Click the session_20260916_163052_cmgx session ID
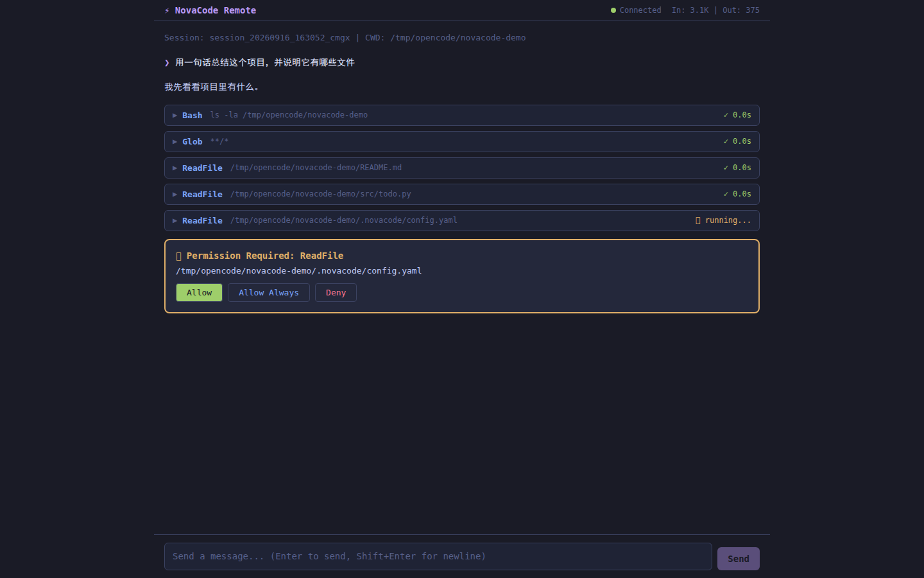Viewport: 924px width, 578px height. click(280, 38)
